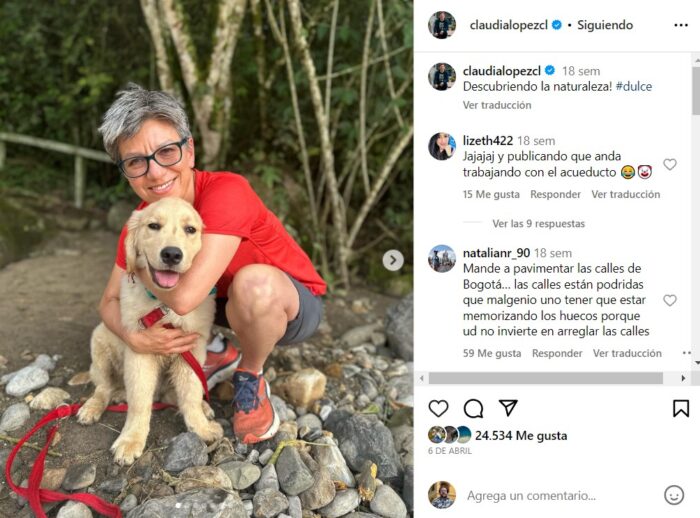Screen dimensions: 700x518
Task: Open lizeth422 profile avatar
Action: [442, 146]
